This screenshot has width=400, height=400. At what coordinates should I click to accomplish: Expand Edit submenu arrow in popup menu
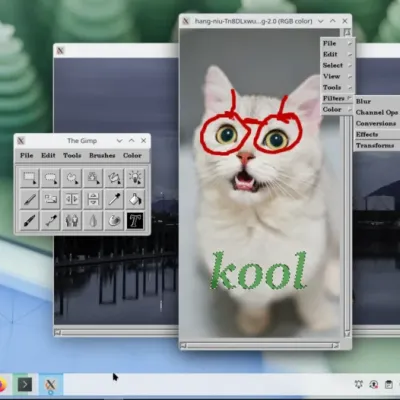(x=349, y=54)
